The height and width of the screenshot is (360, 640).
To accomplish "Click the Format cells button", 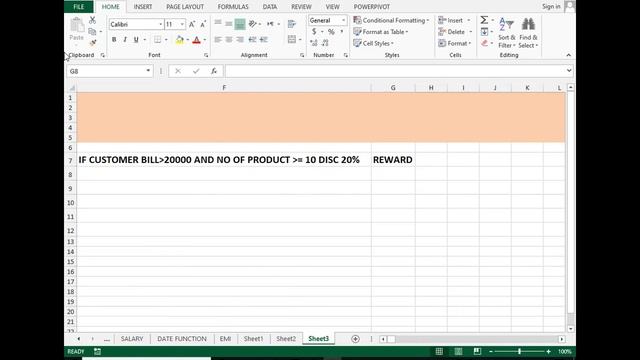I will [455, 43].
